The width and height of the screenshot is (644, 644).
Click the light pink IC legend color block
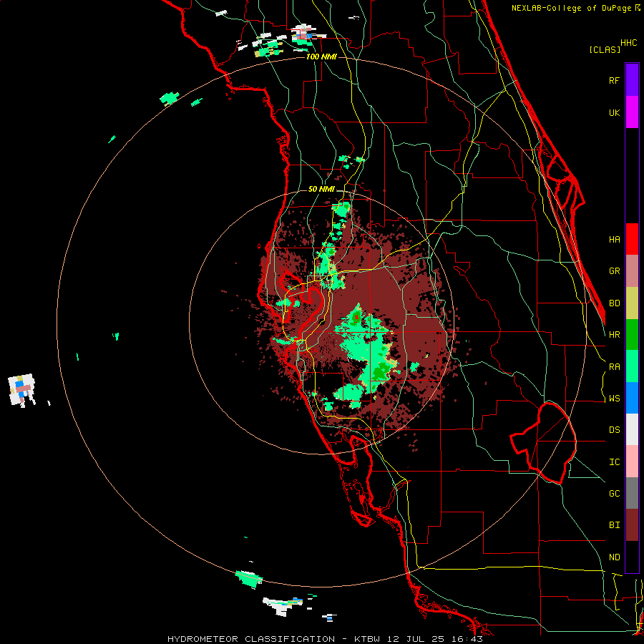tap(632, 462)
